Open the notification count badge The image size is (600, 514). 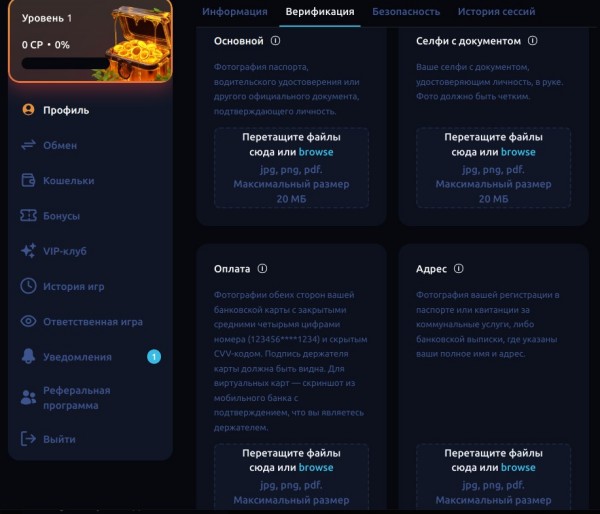pos(154,357)
